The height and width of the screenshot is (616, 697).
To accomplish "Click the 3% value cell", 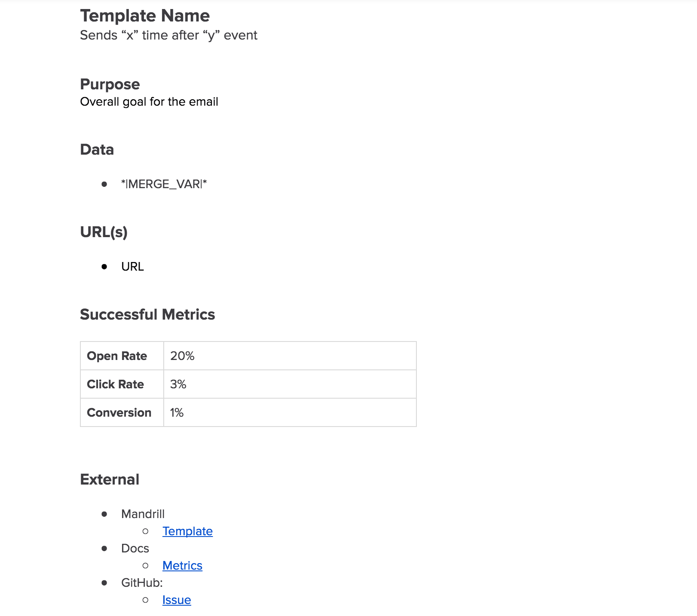I will pyautogui.click(x=290, y=384).
